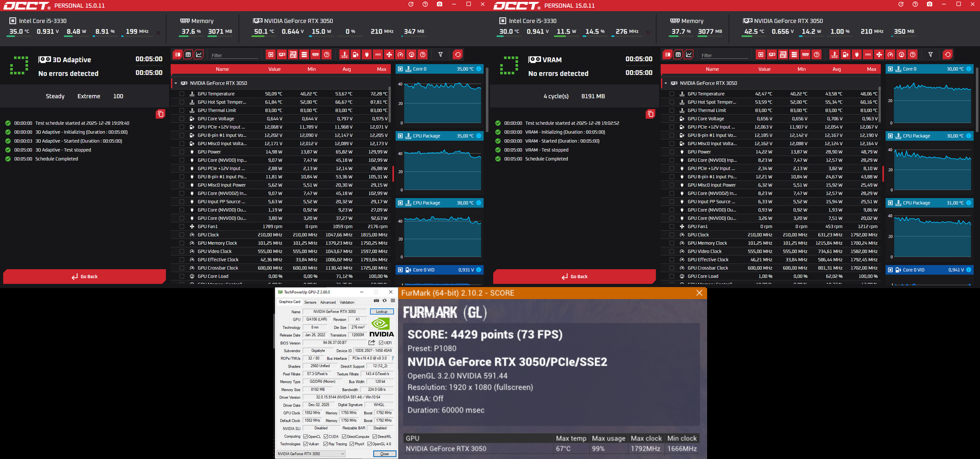Image resolution: width=980 pixels, height=459 pixels.
Task: Toggle DirectCompute checkbox in GPU-Z
Action: click(344, 437)
